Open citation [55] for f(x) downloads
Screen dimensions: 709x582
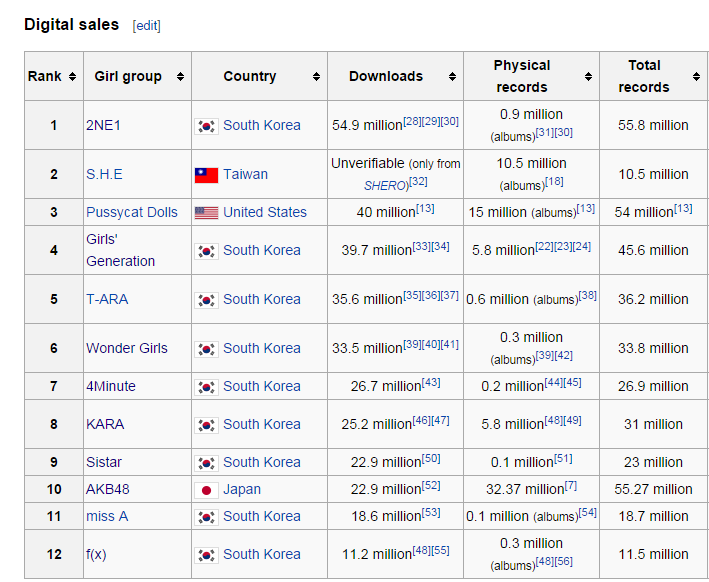tap(440, 551)
